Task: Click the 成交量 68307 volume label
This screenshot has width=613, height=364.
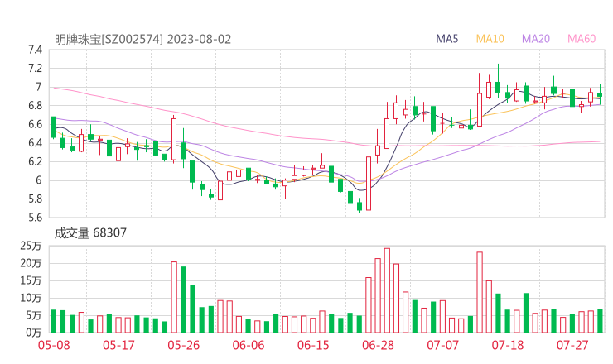Action: tap(90, 233)
